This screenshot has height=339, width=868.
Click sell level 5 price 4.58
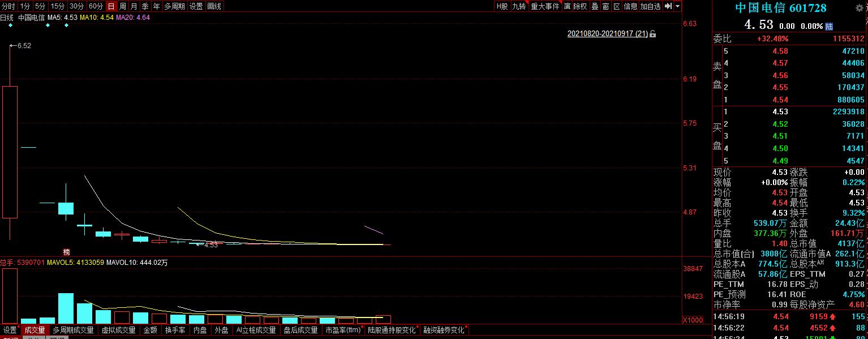point(780,51)
